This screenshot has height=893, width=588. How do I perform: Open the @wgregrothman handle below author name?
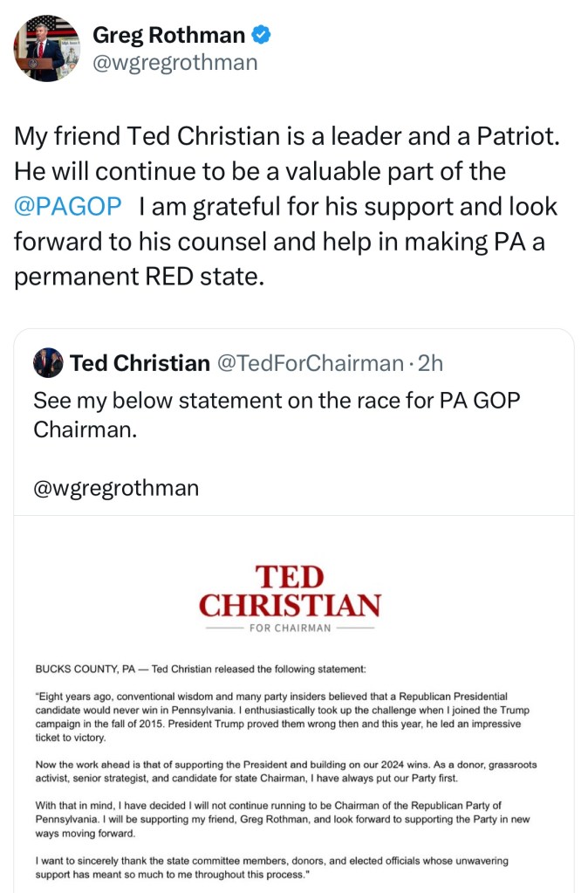point(174,63)
